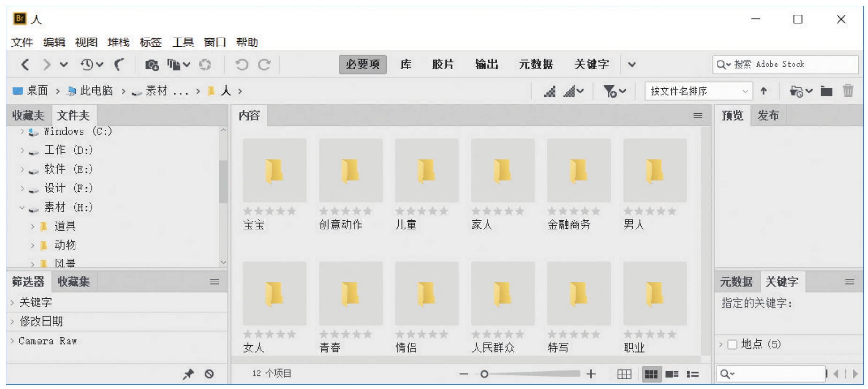Open the 按文件名排序 sort dropdown
The height and width of the screenshot is (389, 868).
point(699,91)
